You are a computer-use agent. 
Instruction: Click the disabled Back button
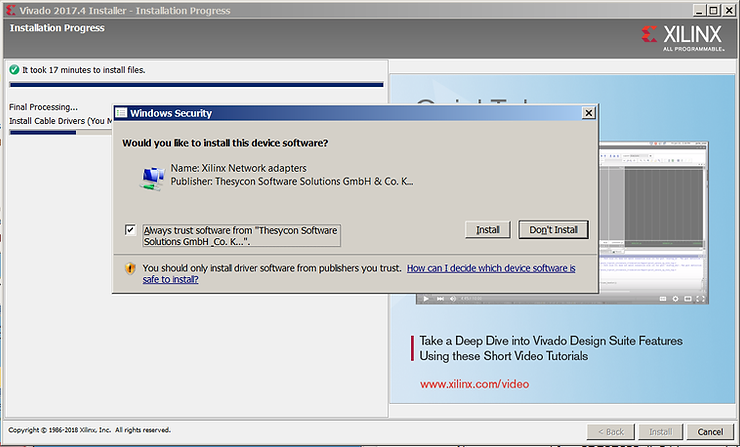pyautogui.click(x=611, y=431)
